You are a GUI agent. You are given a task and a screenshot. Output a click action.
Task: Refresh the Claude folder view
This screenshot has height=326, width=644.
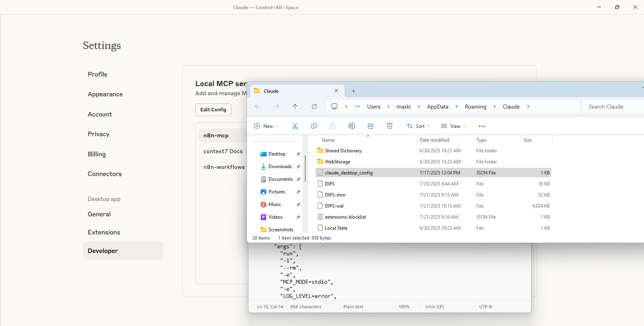coord(314,107)
